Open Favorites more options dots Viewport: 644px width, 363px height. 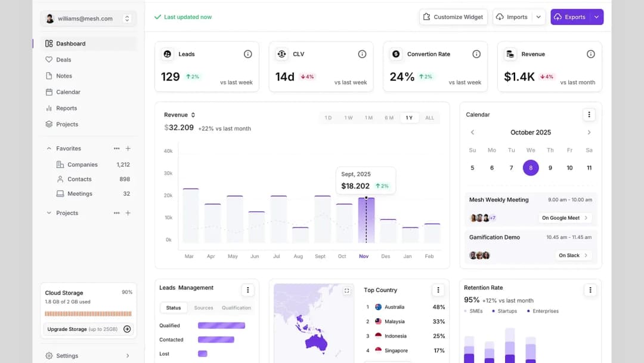click(117, 149)
